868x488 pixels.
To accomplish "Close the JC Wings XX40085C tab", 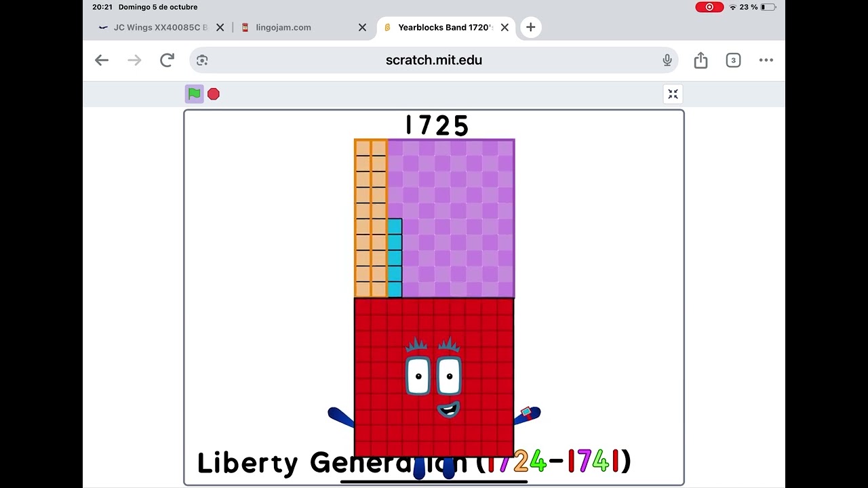I will tap(220, 28).
